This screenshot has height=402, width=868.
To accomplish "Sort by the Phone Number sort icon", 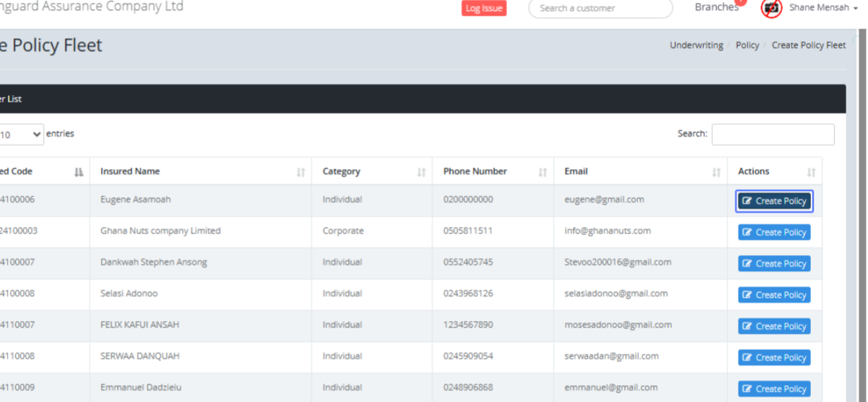I will click(x=542, y=172).
